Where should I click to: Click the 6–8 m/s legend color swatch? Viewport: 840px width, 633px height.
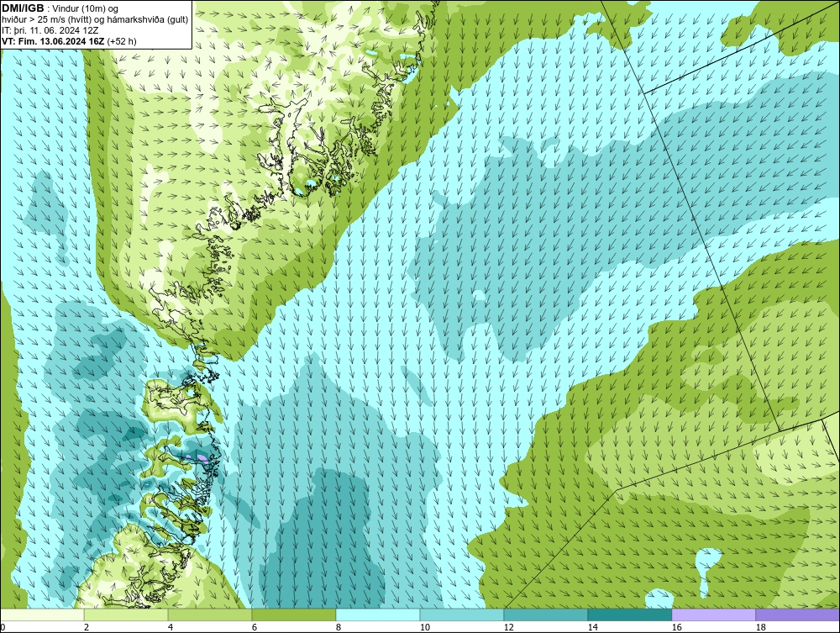point(294,615)
